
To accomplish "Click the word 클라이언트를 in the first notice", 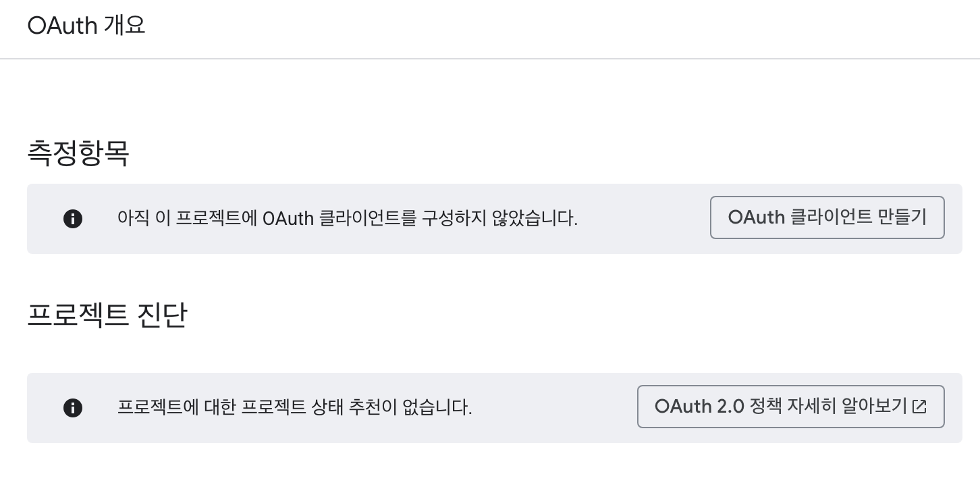I will (367, 219).
